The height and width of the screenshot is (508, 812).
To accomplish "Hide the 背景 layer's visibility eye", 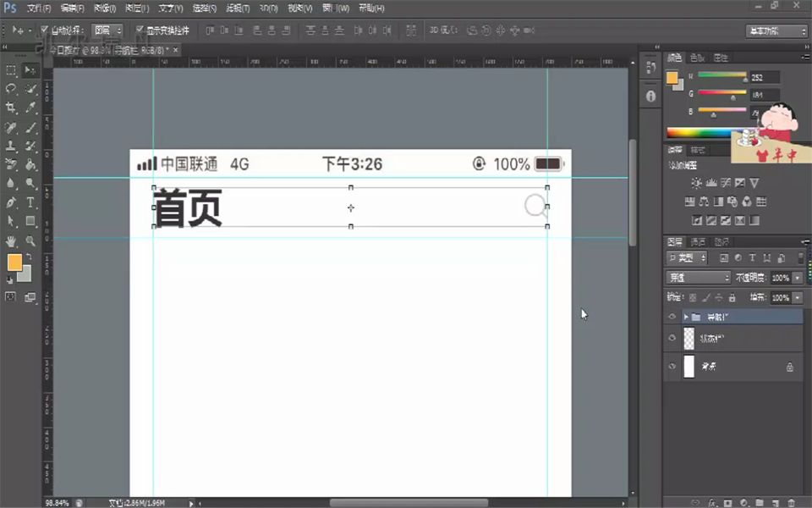I will coord(671,364).
